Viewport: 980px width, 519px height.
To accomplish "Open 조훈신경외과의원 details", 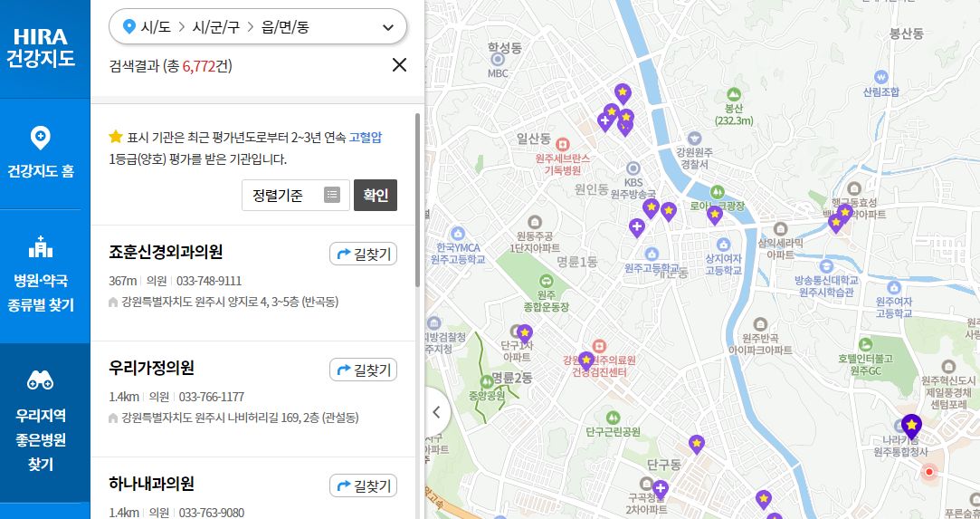I will pyautogui.click(x=166, y=252).
